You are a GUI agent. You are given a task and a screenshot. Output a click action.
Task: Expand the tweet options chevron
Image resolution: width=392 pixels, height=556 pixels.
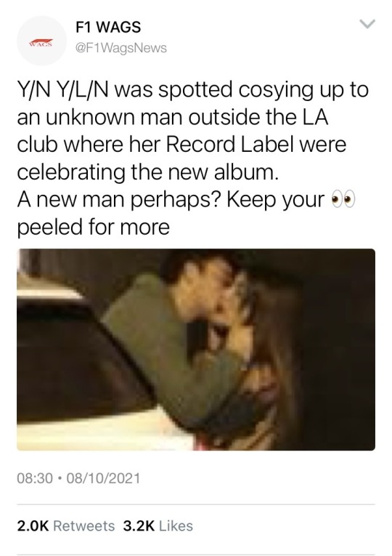coord(367,24)
